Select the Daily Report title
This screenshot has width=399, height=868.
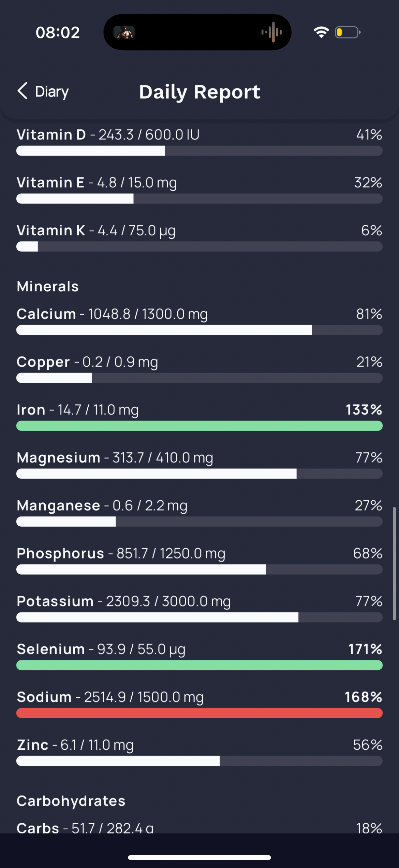click(200, 92)
